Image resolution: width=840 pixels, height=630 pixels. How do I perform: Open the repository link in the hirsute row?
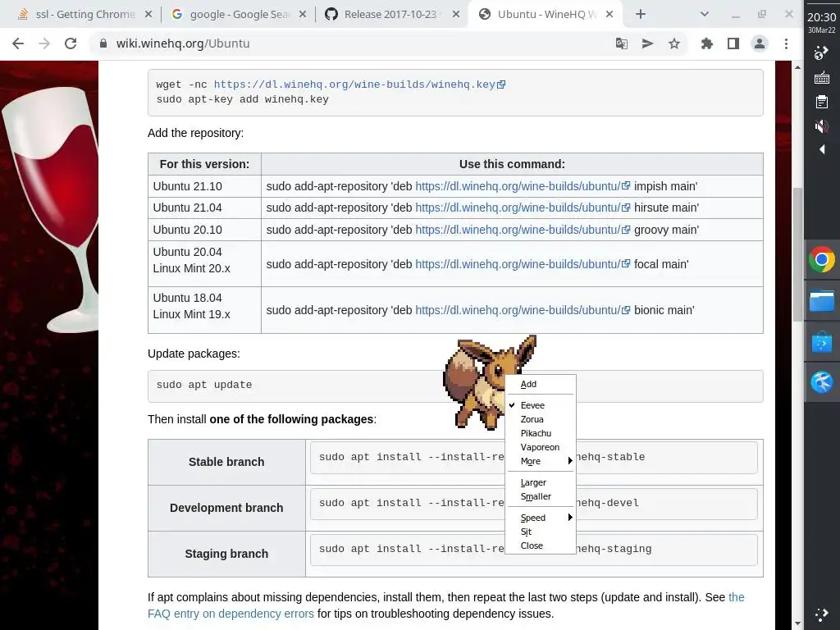[523, 208]
